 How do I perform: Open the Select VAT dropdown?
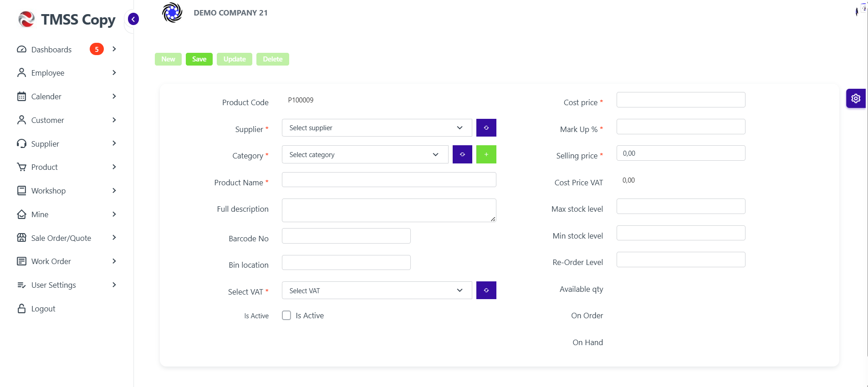coord(377,290)
